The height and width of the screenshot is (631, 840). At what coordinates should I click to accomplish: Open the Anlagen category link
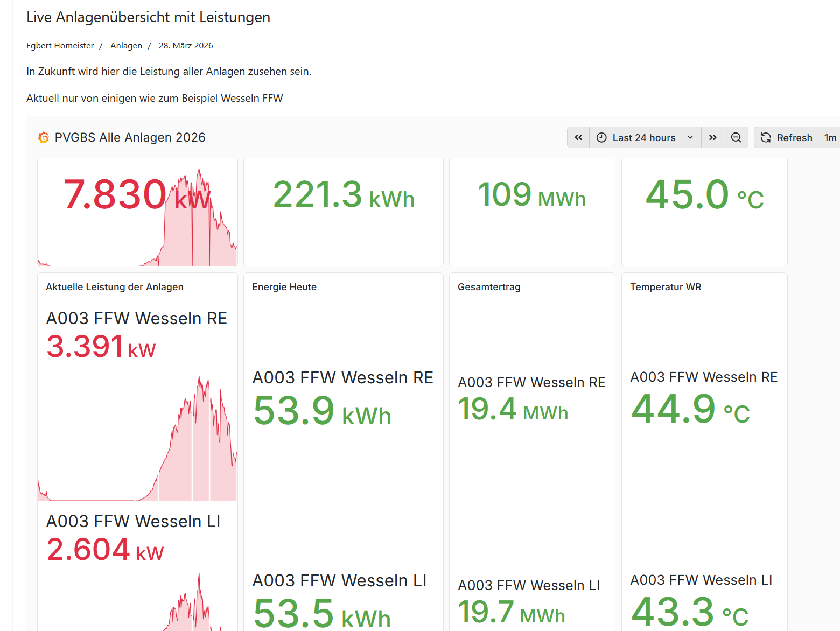coord(126,46)
